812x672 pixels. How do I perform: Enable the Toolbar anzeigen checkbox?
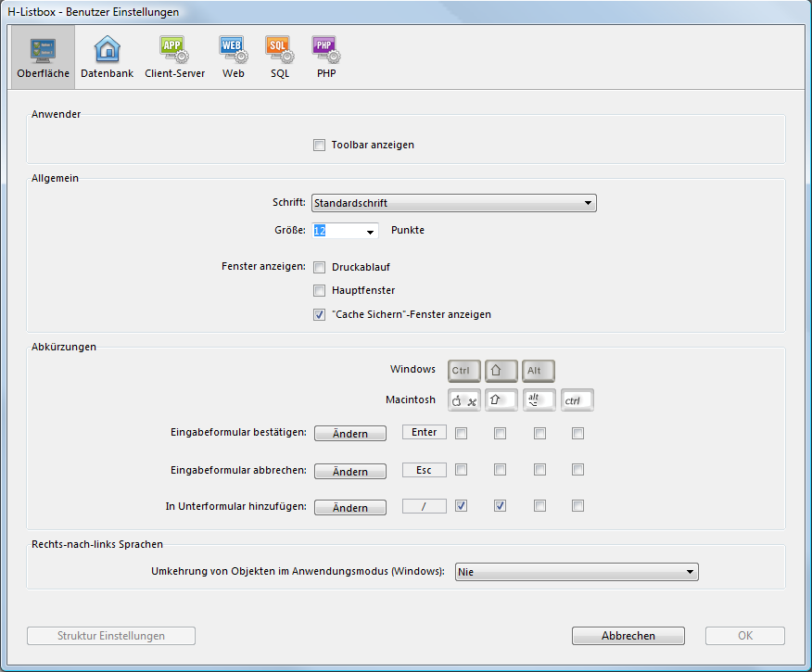tap(319, 146)
